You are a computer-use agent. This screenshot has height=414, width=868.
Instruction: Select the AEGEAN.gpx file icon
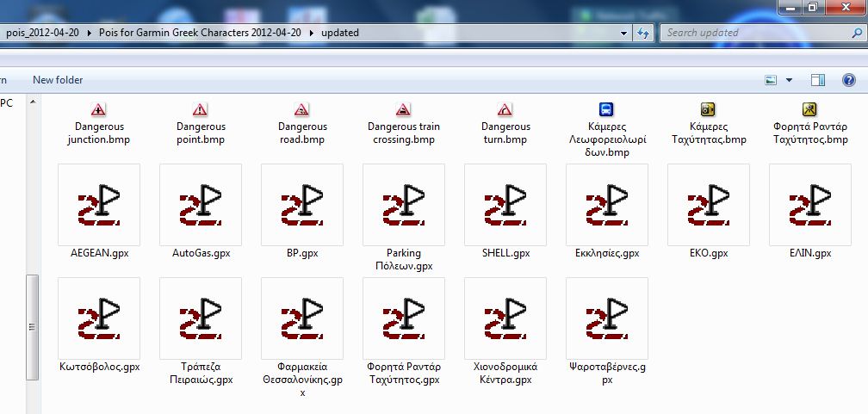point(99,205)
